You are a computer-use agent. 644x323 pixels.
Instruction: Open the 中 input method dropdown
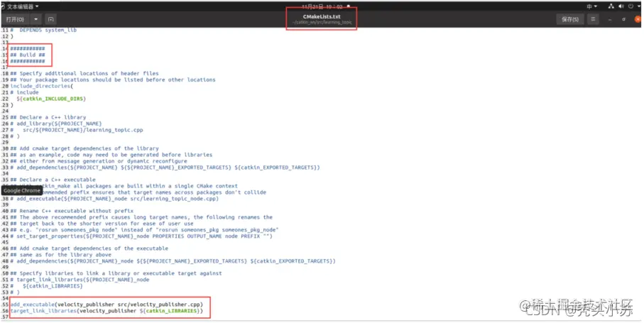(x=592, y=6)
